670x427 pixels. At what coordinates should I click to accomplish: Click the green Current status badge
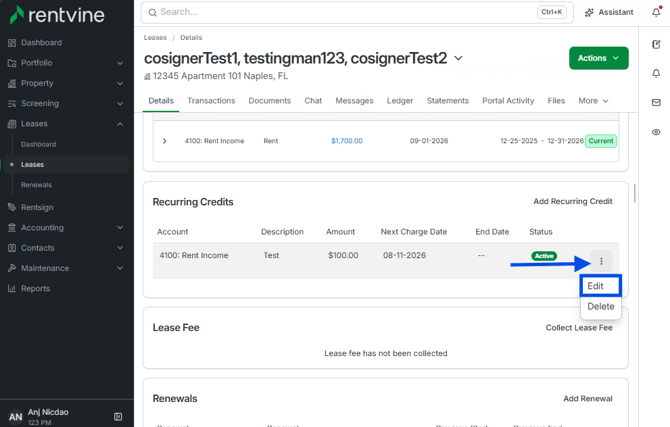pos(601,141)
